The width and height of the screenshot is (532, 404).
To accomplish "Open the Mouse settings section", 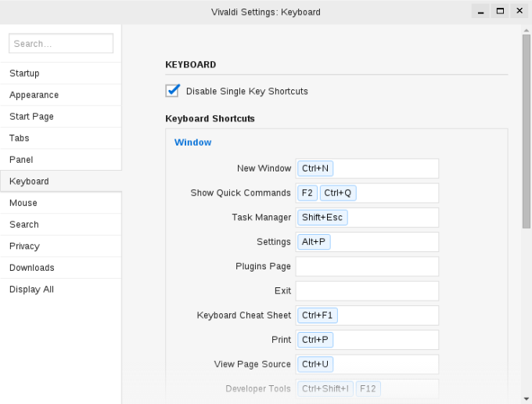I will (x=61, y=203).
